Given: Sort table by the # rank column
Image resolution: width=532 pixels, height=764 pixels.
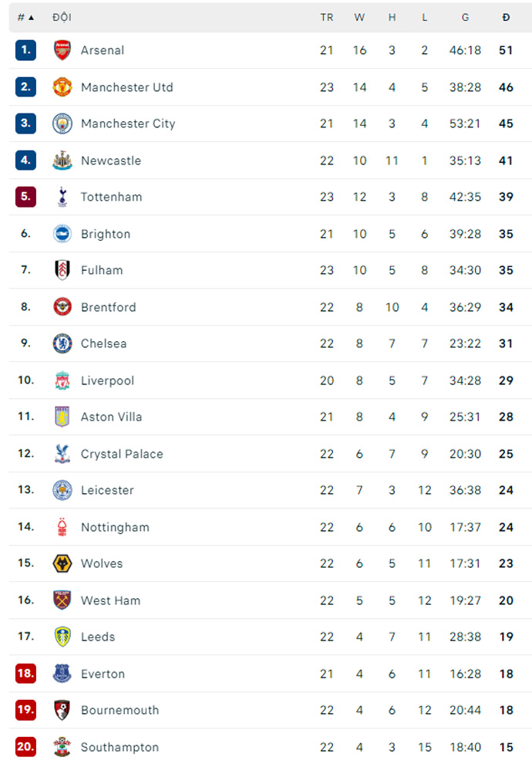Looking at the screenshot, I should 25,17.
